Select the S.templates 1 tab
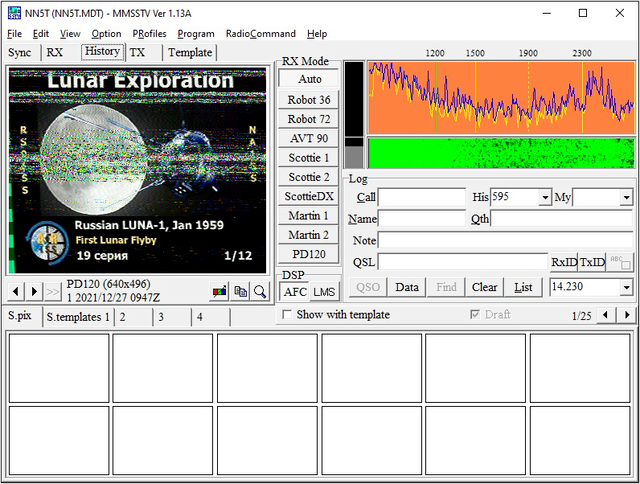 tap(78, 317)
